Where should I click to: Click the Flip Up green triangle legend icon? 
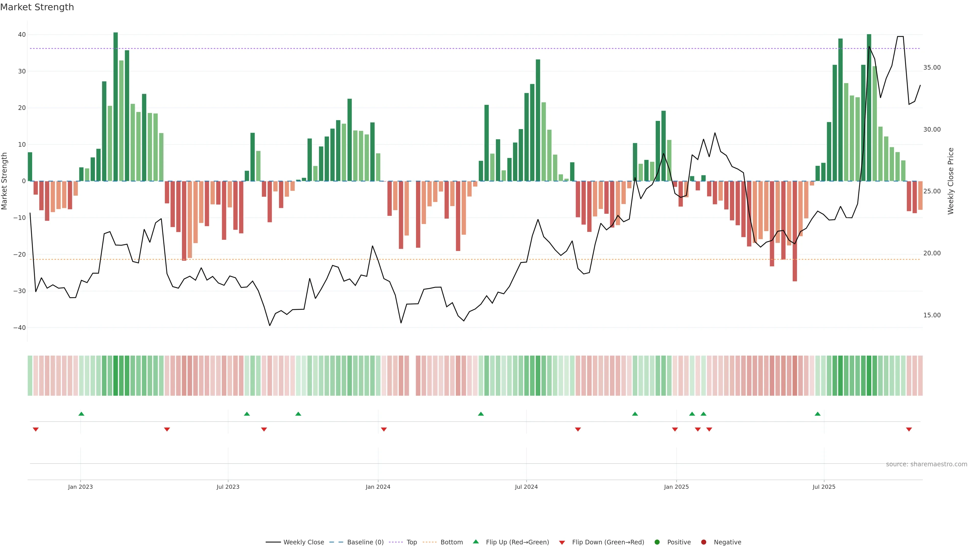475,542
